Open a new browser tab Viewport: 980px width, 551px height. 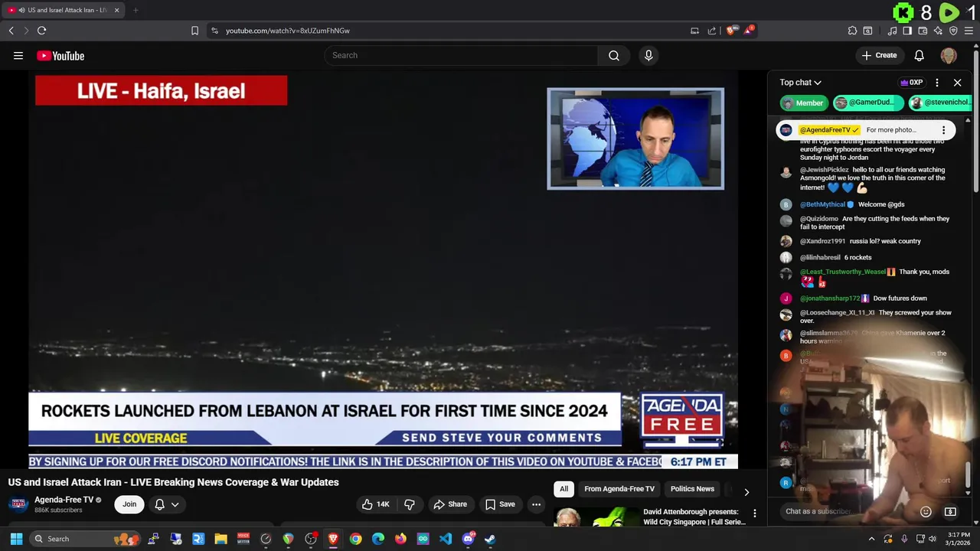coord(136,10)
